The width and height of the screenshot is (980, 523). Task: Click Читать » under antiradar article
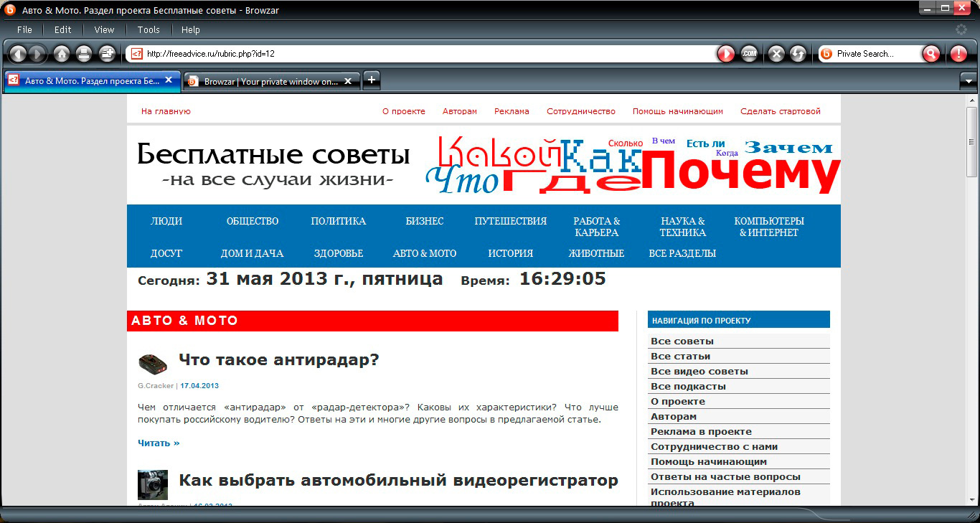[159, 443]
